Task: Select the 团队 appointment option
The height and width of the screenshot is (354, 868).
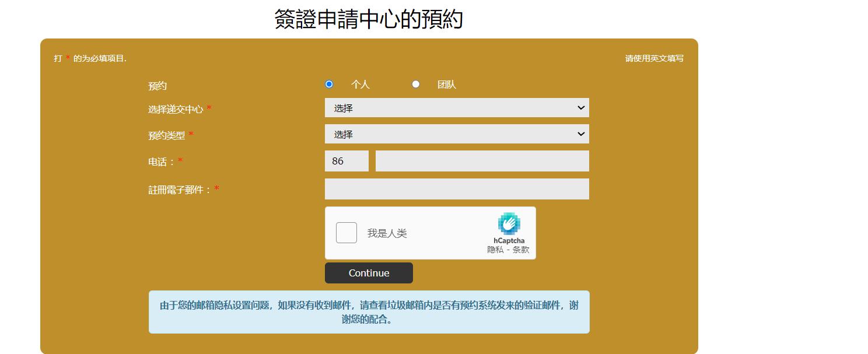Action: tap(415, 84)
